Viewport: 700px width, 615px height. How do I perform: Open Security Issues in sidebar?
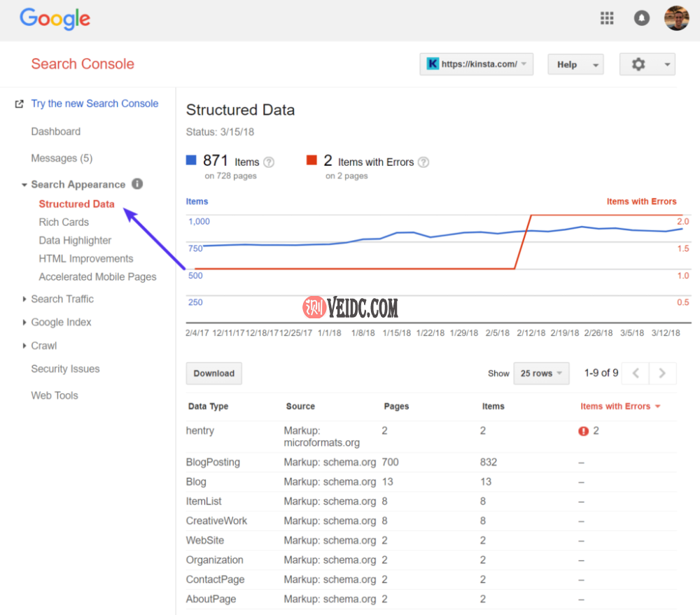65,369
